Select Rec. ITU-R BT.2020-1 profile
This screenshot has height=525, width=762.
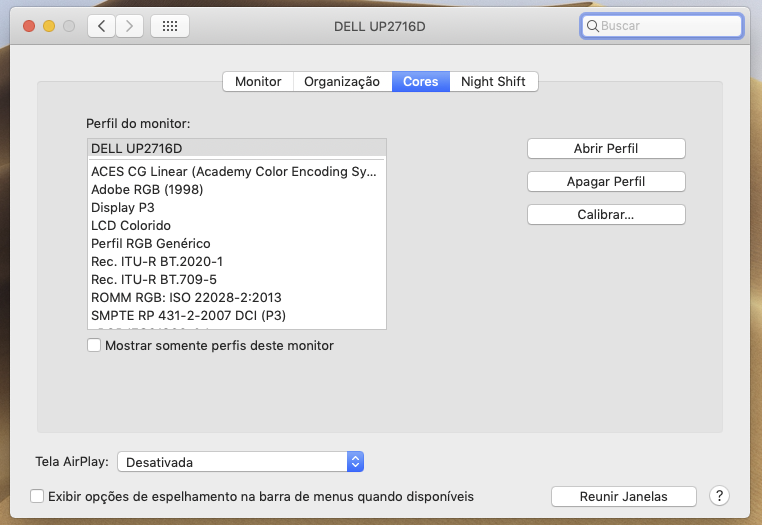(x=237, y=262)
